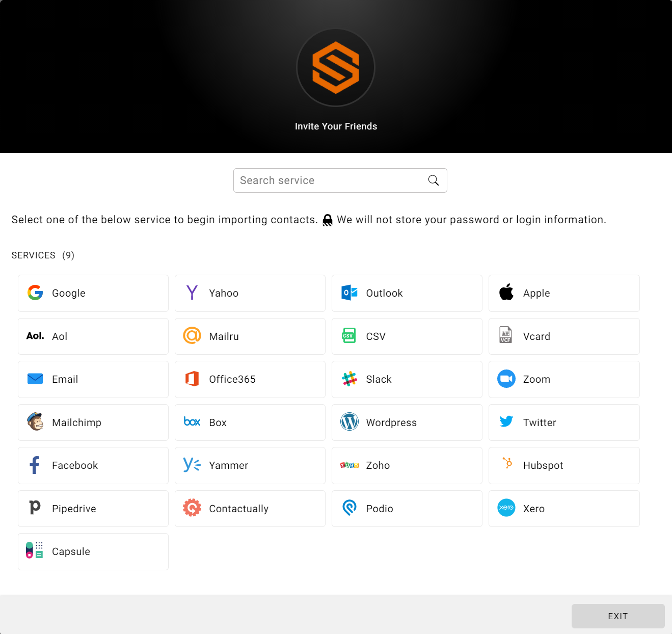The width and height of the screenshot is (672, 634).
Task: Choose the Apple service label
Action: tap(536, 293)
